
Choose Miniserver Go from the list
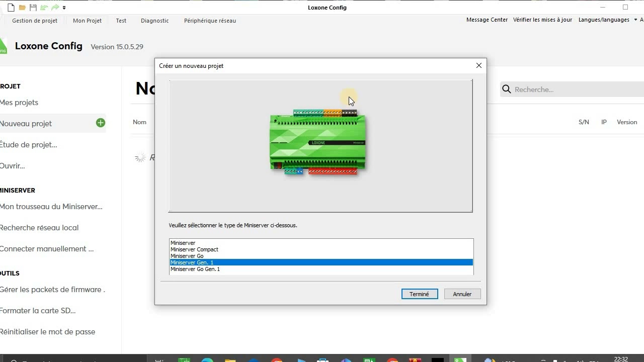click(x=321, y=256)
